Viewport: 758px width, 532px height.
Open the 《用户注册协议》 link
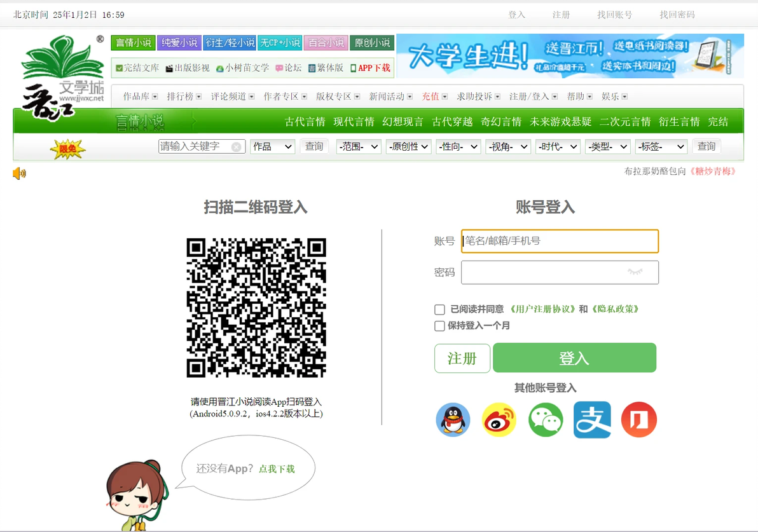pyautogui.click(x=543, y=310)
